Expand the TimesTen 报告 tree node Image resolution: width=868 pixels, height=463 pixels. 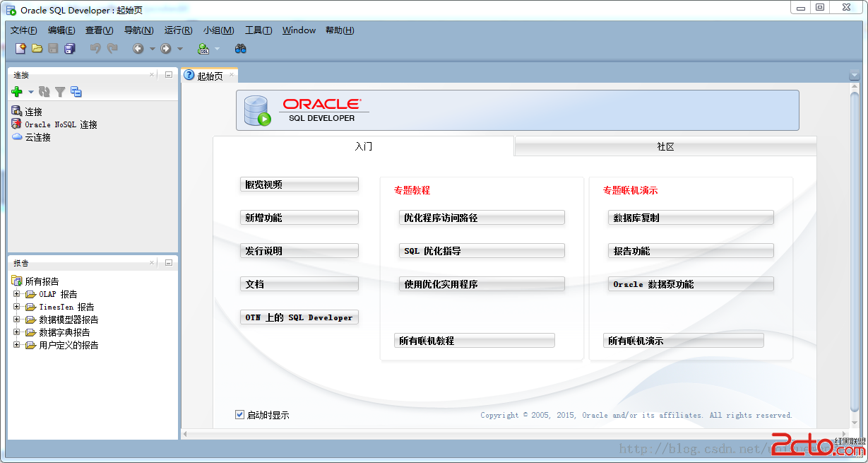[x=16, y=307]
